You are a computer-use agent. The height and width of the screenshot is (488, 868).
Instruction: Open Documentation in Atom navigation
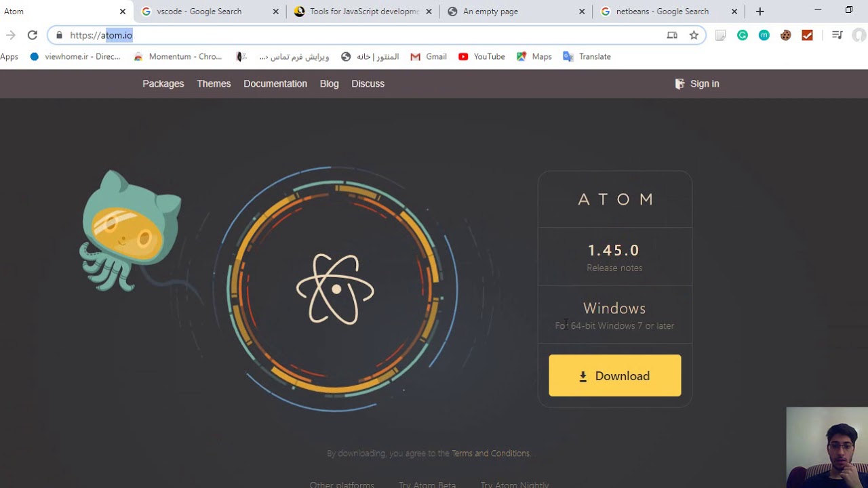(275, 84)
